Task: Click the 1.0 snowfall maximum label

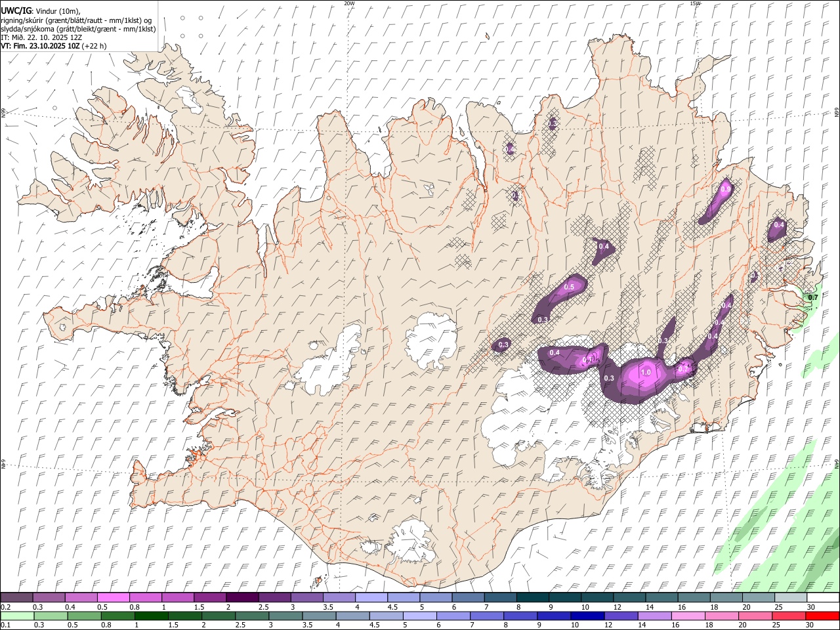Action: coord(645,373)
